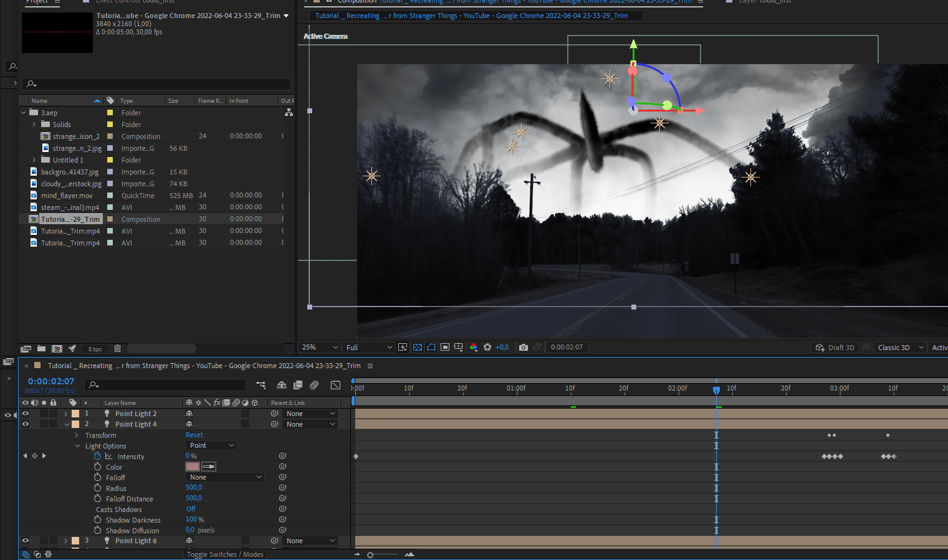Viewport: 948px width, 560px height.
Task: Switch to the Project tab
Action: (x=41, y=2)
